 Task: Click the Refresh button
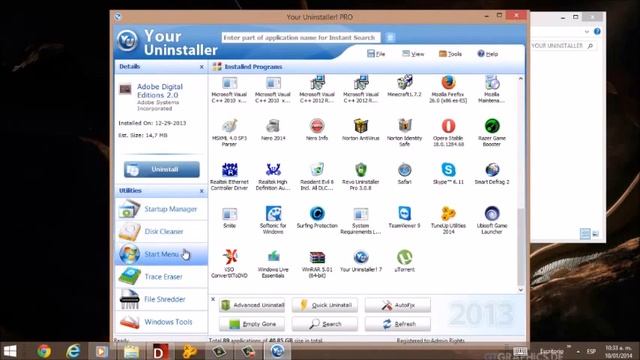click(398, 324)
